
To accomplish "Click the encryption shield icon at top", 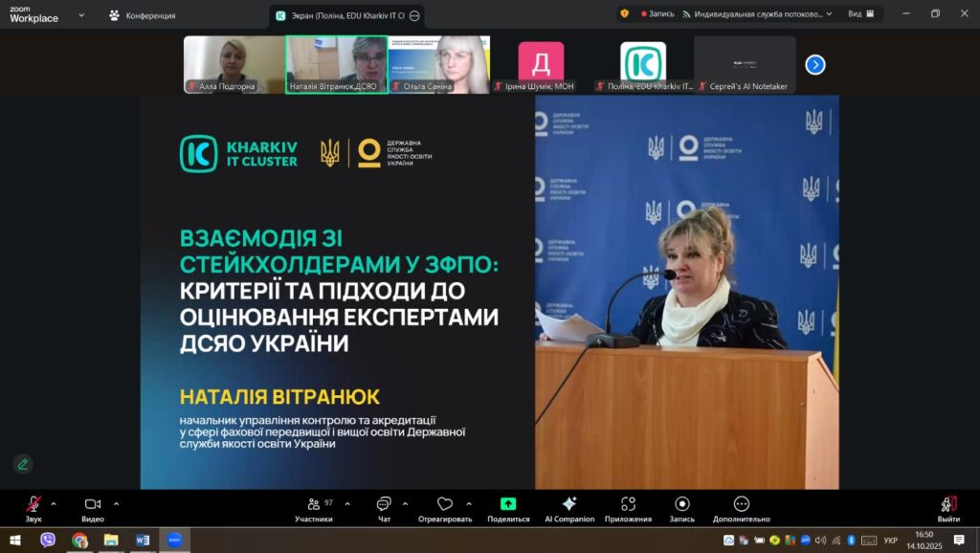I will pos(624,14).
